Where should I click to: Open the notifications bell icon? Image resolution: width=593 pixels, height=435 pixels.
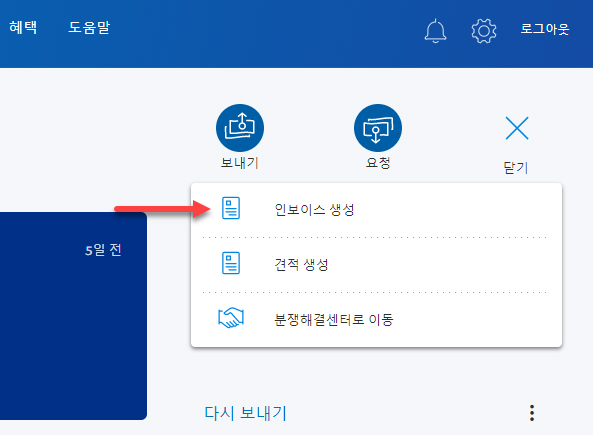point(435,30)
